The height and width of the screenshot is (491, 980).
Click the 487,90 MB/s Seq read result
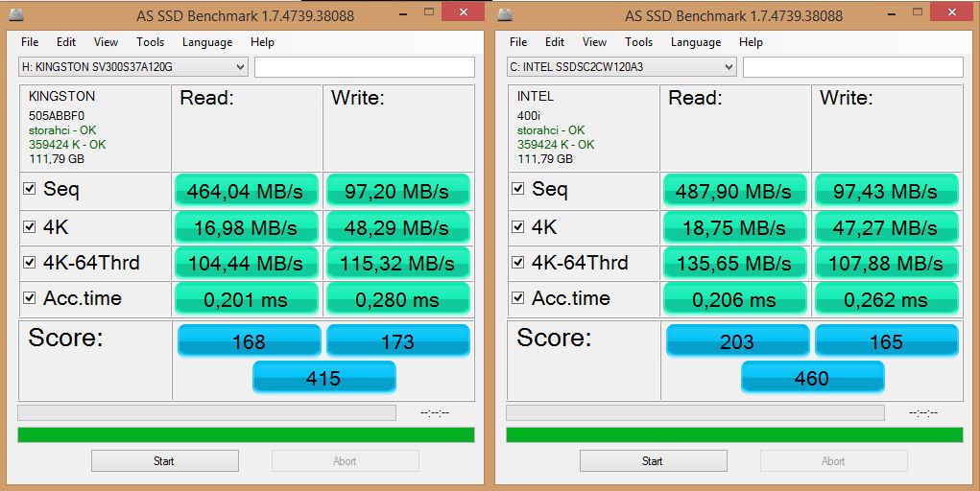pos(734,191)
